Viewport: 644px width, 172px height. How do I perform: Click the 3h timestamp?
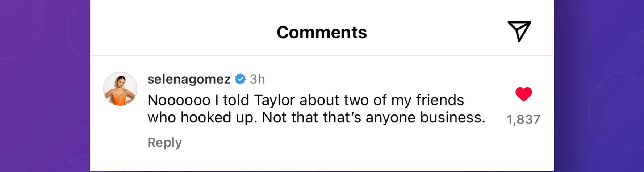coord(257,79)
